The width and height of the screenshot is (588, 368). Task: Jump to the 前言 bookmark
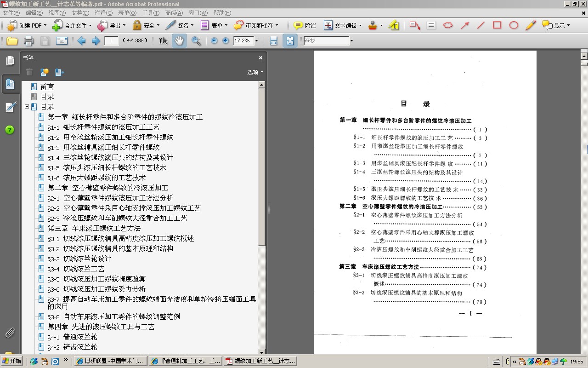47,86
